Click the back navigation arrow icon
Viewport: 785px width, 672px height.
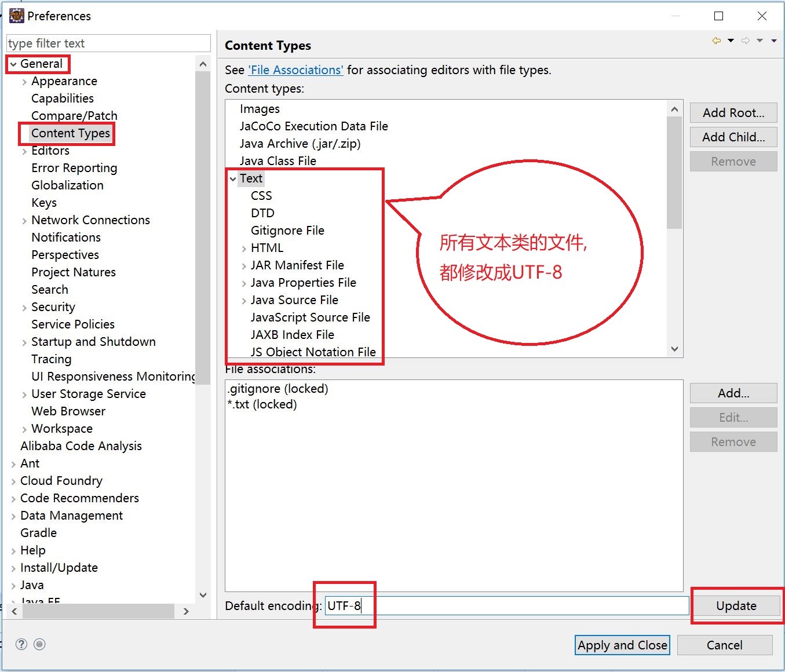[x=717, y=41]
